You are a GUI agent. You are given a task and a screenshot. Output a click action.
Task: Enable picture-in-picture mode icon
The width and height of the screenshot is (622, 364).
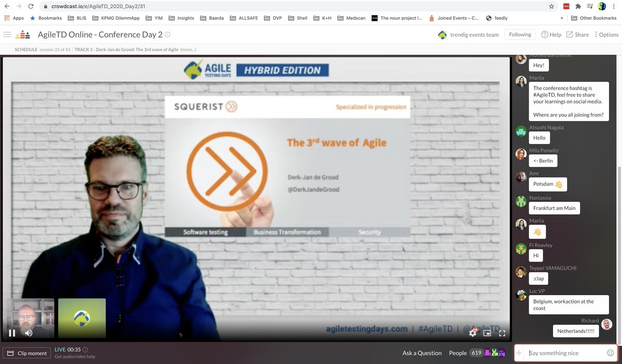point(487,333)
